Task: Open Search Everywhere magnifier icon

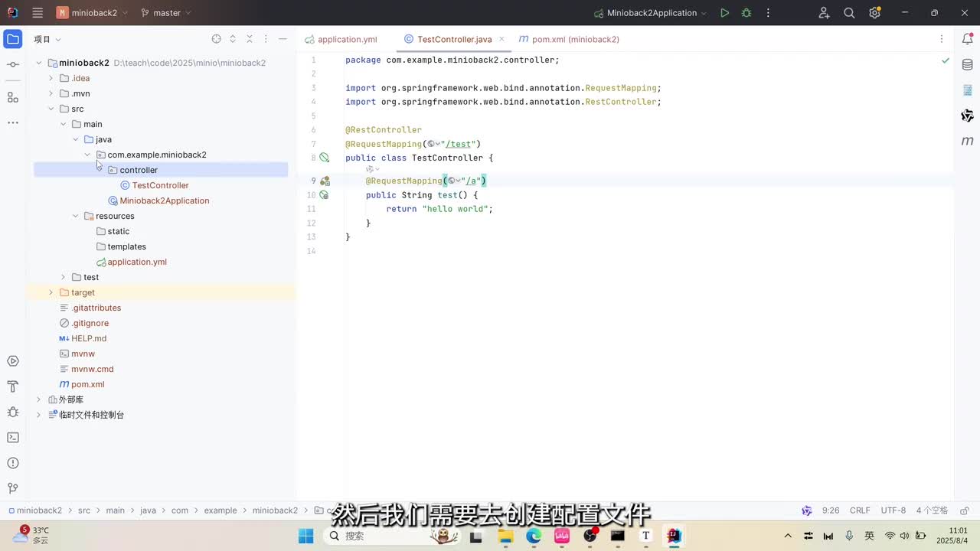Action: tap(849, 13)
